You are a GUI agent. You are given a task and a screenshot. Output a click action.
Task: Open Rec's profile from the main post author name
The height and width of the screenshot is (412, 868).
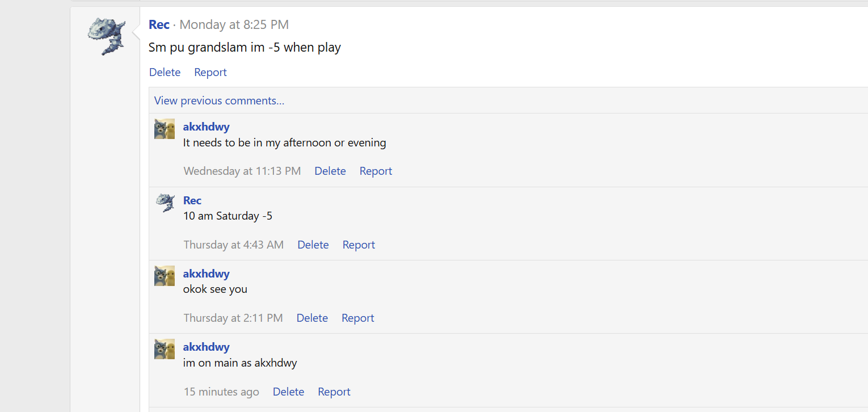[159, 24]
